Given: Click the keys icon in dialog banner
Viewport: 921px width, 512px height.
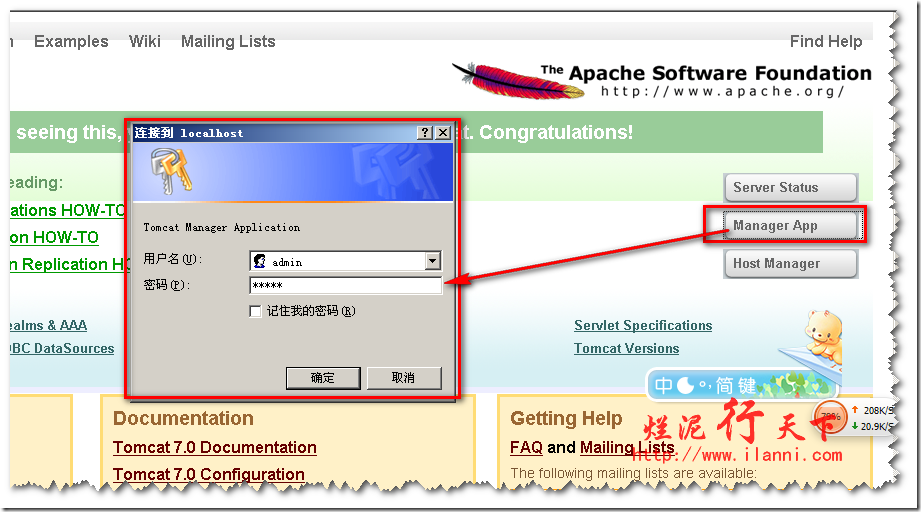Looking at the screenshot, I should pyautogui.click(x=169, y=171).
